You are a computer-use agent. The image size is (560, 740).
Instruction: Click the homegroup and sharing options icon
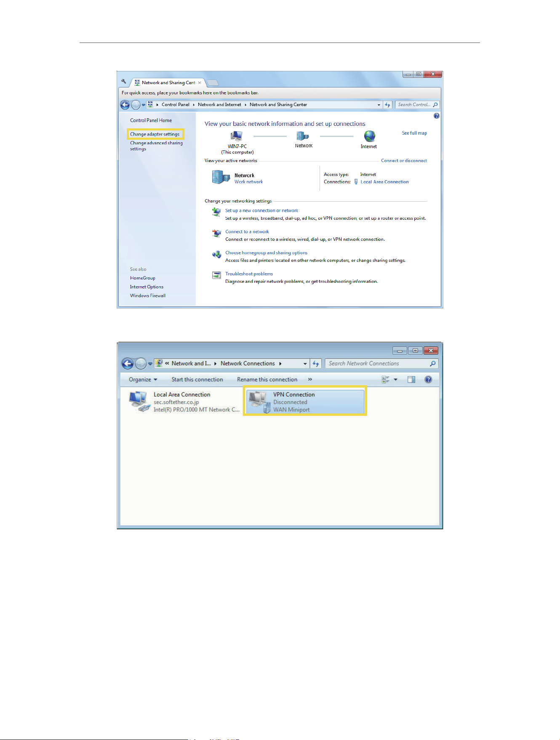(x=216, y=254)
